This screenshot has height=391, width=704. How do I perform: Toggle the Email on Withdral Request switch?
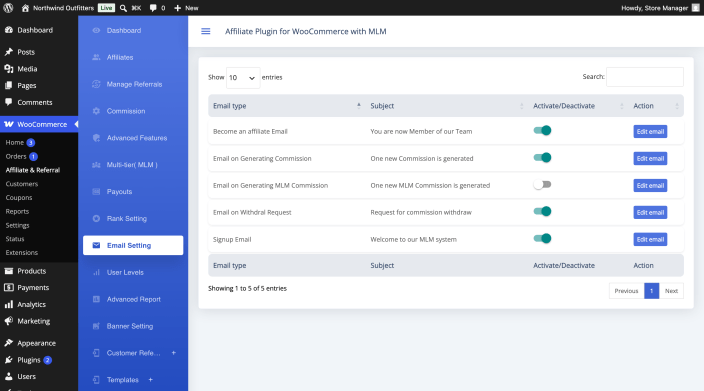pos(542,211)
